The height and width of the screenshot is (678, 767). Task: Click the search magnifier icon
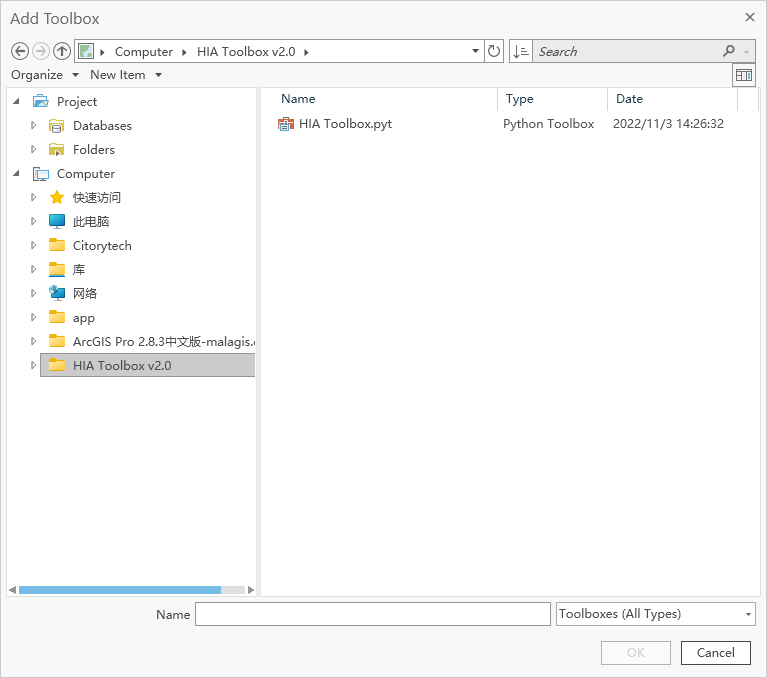coord(729,51)
